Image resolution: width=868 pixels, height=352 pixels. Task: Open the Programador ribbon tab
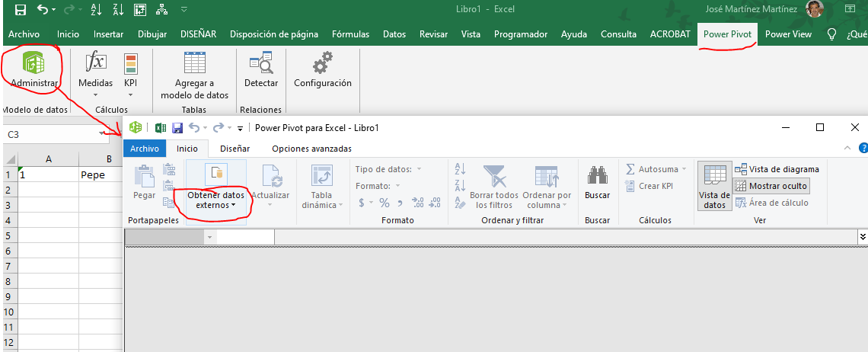520,34
